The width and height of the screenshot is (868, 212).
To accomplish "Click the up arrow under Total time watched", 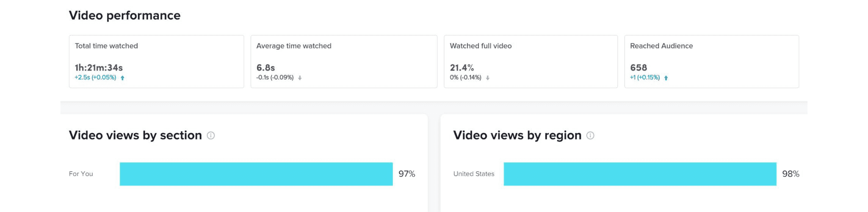I will pos(122,78).
